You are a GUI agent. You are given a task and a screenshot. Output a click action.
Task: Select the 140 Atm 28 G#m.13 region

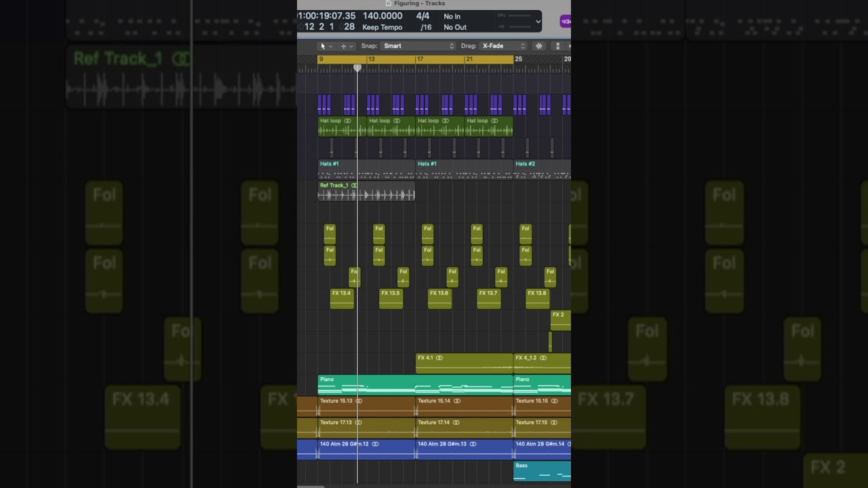point(465,450)
